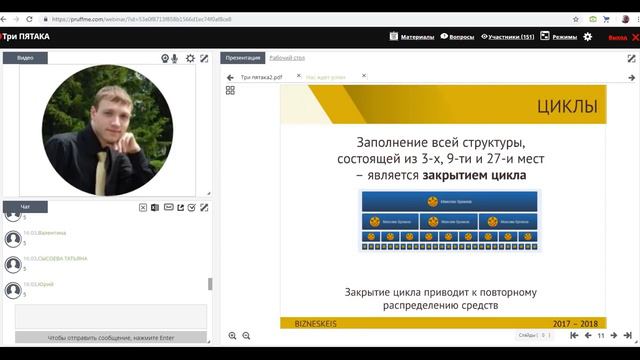Click the materials clipboard icon in header
This screenshot has width=640, height=360.
pos(393,36)
